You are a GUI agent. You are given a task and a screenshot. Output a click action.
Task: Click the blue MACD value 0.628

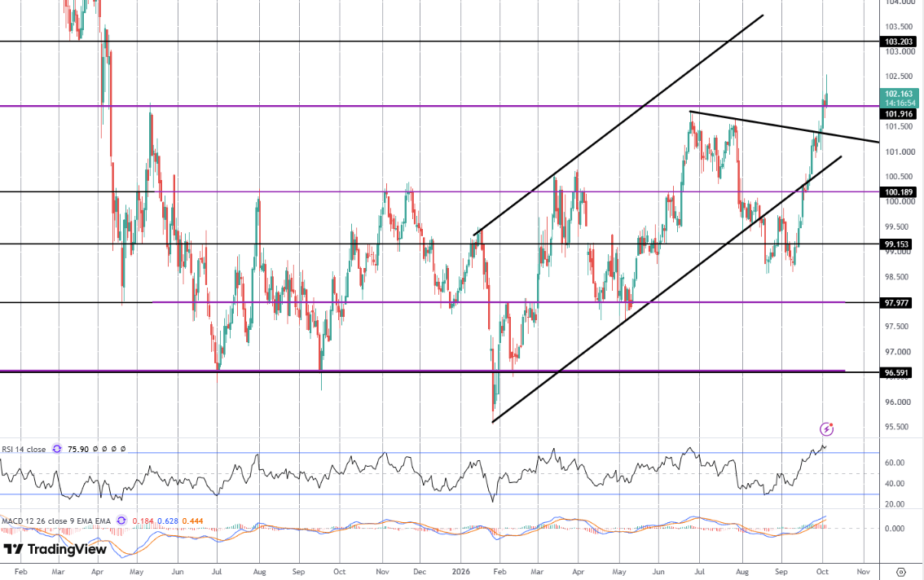click(x=168, y=521)
